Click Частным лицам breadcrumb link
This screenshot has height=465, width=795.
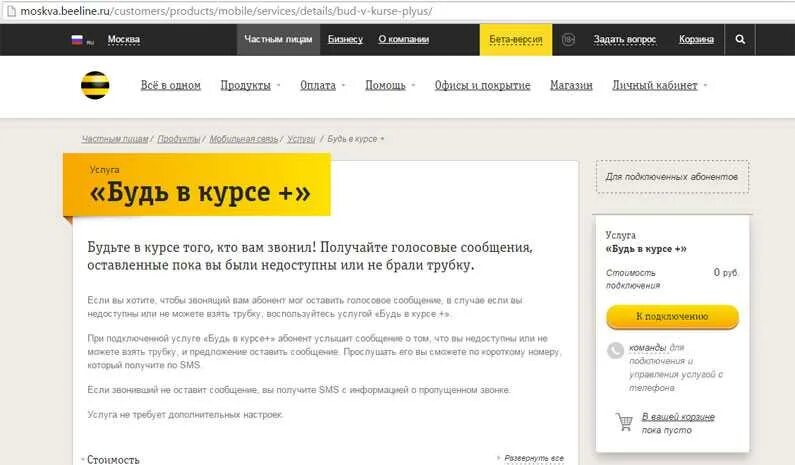115,139
